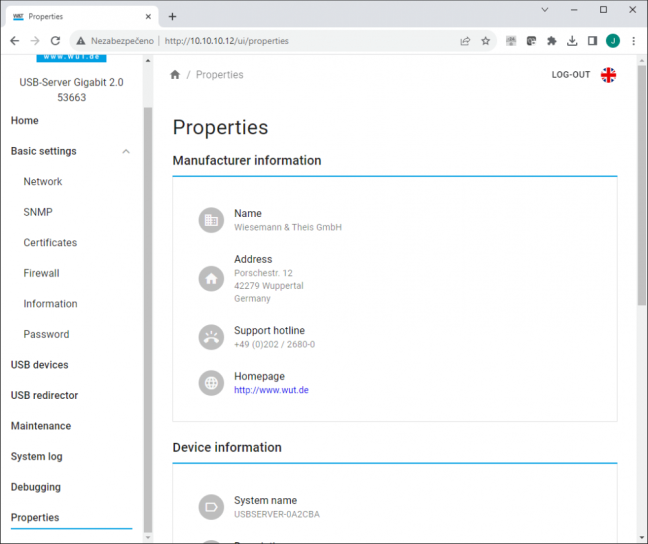The image size is (648, 544).
Task: Click 'USB-Server Gigabit 2.0 53663' device title
Action: pyautogui.click(x=71, y=90)
